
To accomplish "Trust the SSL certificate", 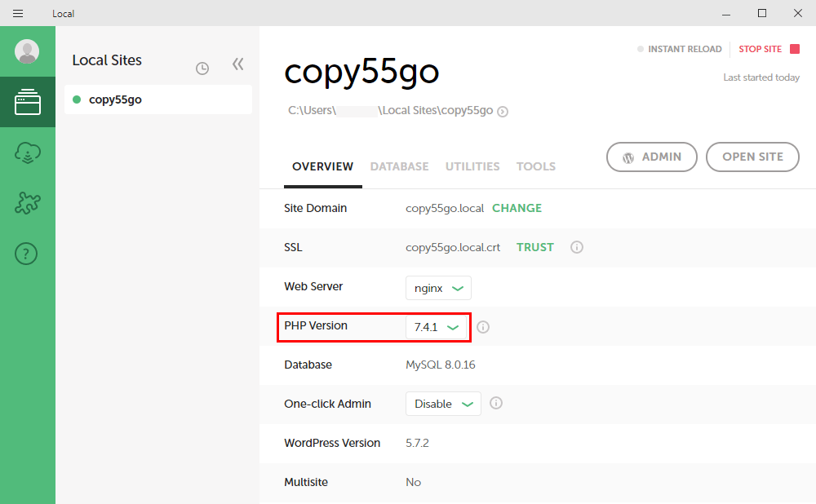I will tap(535, 247).
